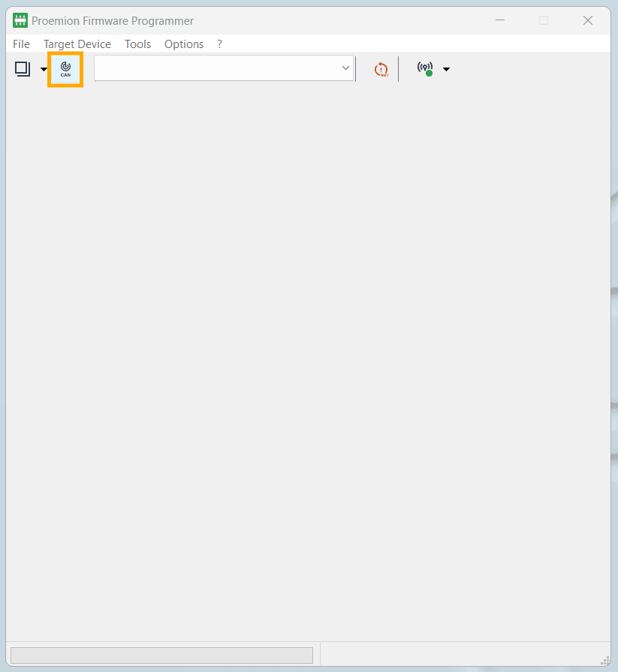This screenshot has height=672, width=618.
Task: Expand the arrow beside the windows icon
Action: [x=44, y=70]
